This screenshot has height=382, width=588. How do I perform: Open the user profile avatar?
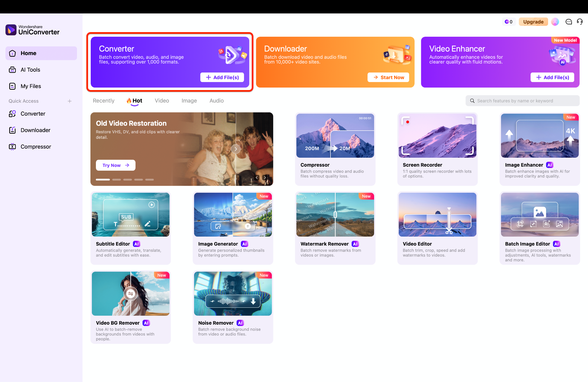pos(555,22)
